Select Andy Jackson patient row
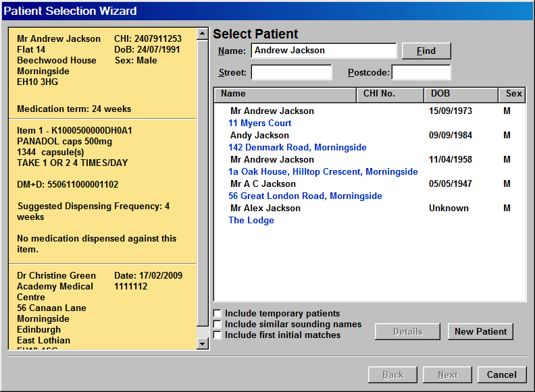 click(259, 135)
